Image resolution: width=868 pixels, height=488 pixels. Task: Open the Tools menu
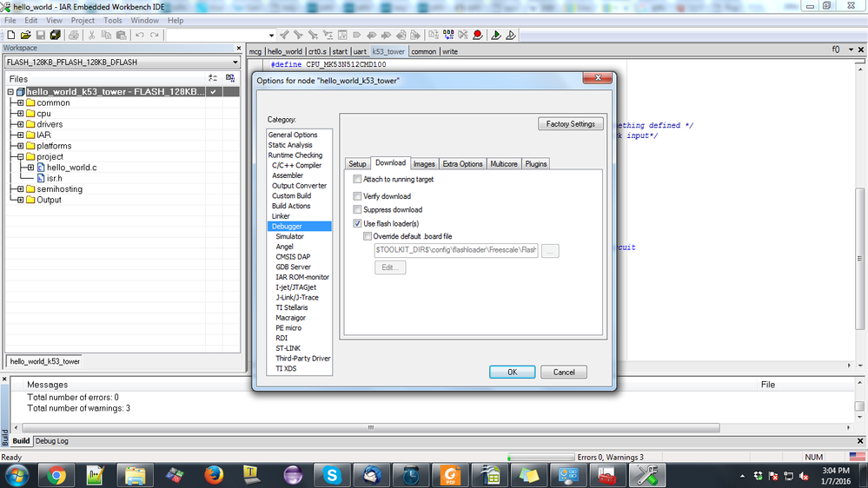pyautogui.click(x=112, y=21)
